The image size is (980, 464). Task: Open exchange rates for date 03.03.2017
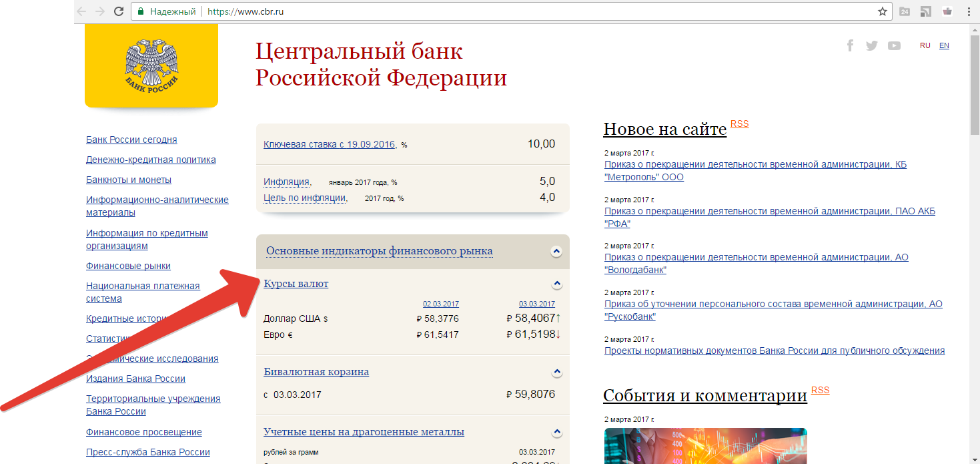(x=537, y=304)
